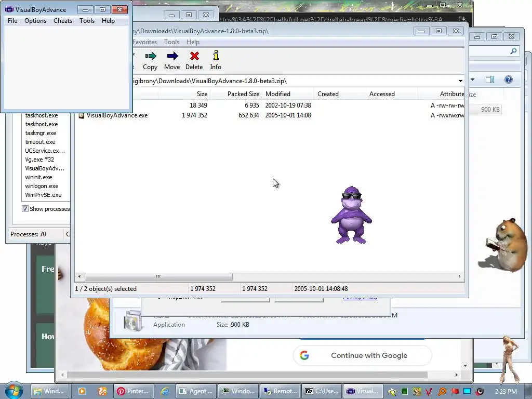Open the Favorites menu in 7-Zip
Screen dimensions: 532x399
(145, 42)
